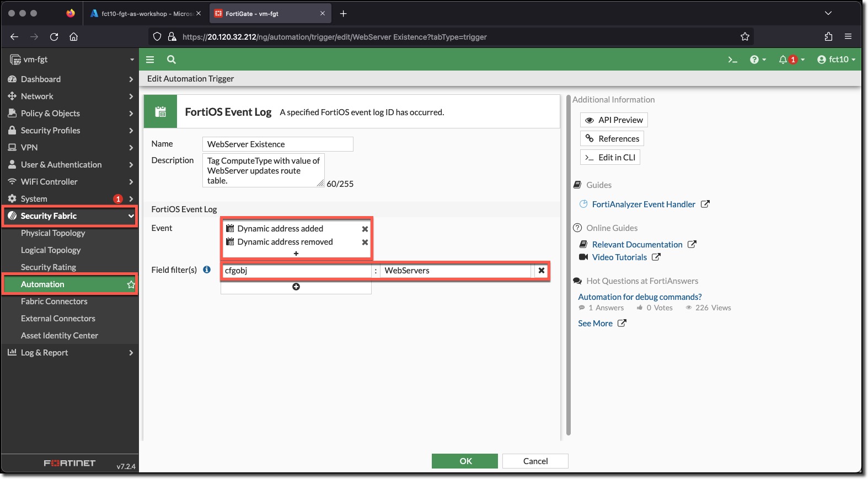Go back in browser
Viewport: 868px width, 479px height.
14,37
